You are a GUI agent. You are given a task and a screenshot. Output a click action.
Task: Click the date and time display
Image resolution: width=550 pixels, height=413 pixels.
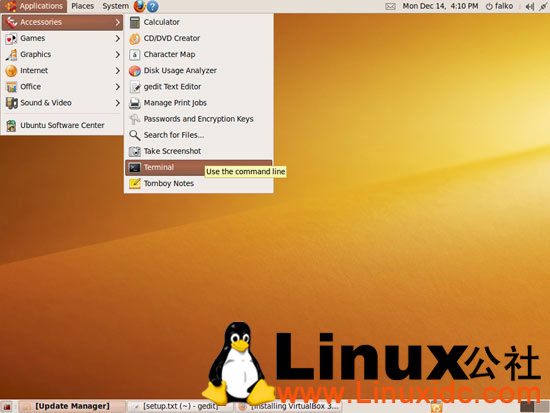(x=440, y=6)
